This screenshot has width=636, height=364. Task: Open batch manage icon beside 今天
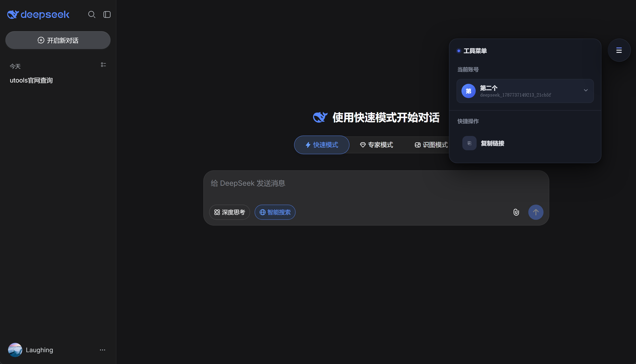[x=103, y=65]
